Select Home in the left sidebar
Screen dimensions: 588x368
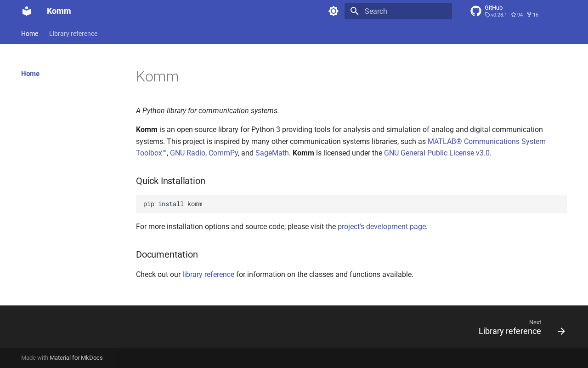[30, 74]
